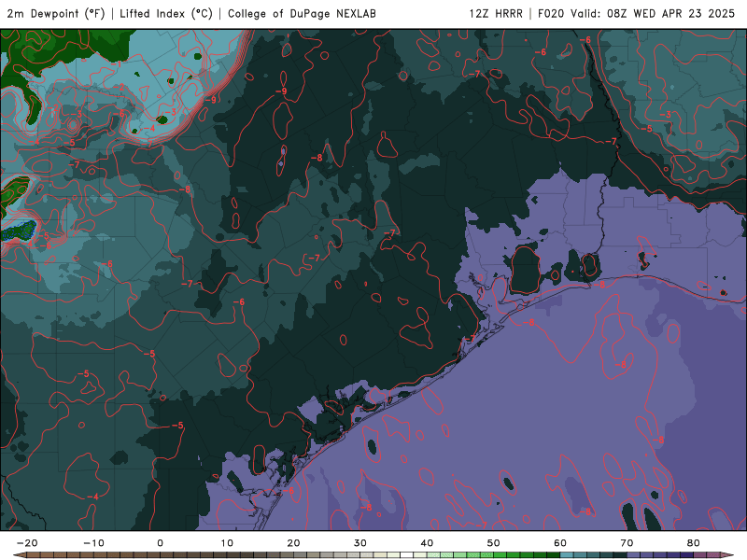The height and width of the screenshot is (560, 747).
Task: Click the 70 label on the color scale
Action: tap(627, 543)
